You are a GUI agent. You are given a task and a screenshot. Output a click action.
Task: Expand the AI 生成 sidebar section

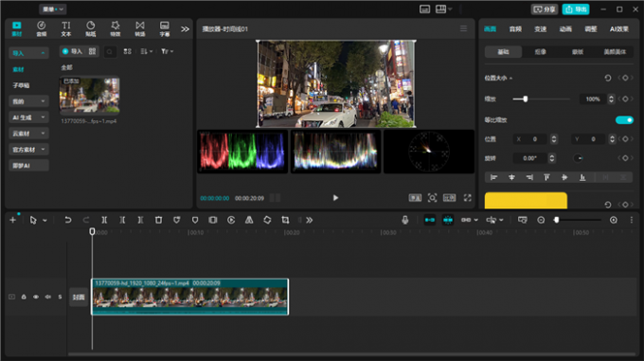coord(28,117)
